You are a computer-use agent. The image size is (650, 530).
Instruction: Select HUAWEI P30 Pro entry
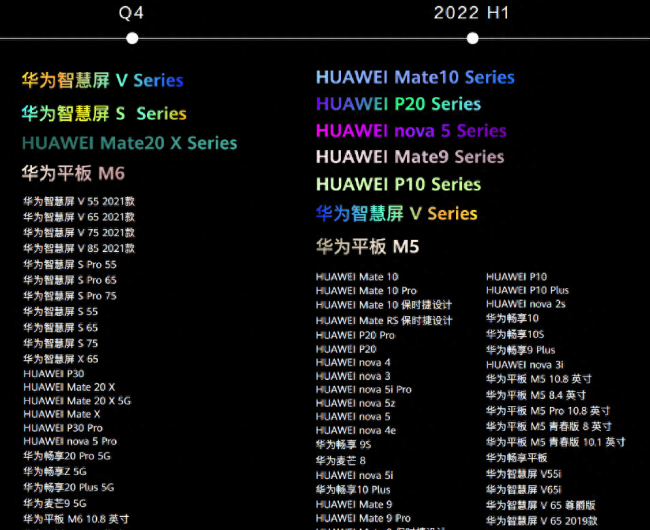63,428
